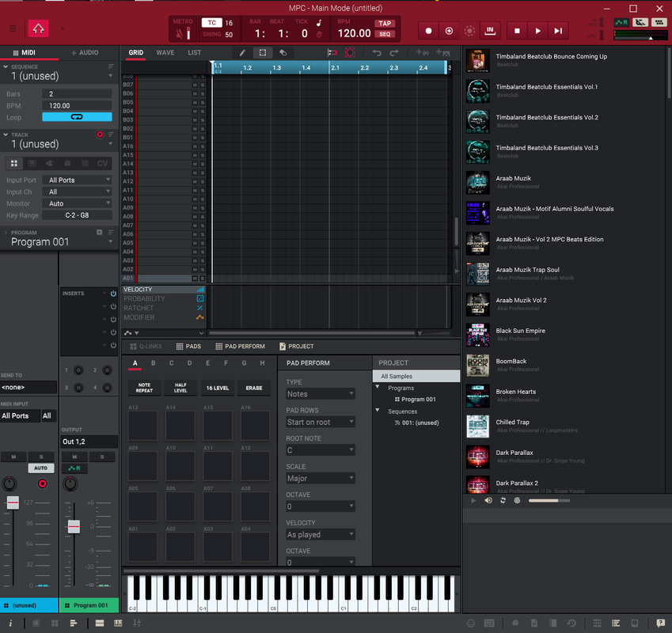Open the mixer sliders icon in bottom bar
The image size is (672, 633).
[137, 624]
